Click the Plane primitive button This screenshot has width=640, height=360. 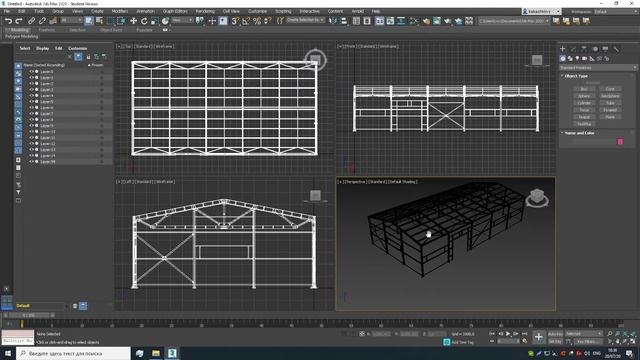(610, 117)
